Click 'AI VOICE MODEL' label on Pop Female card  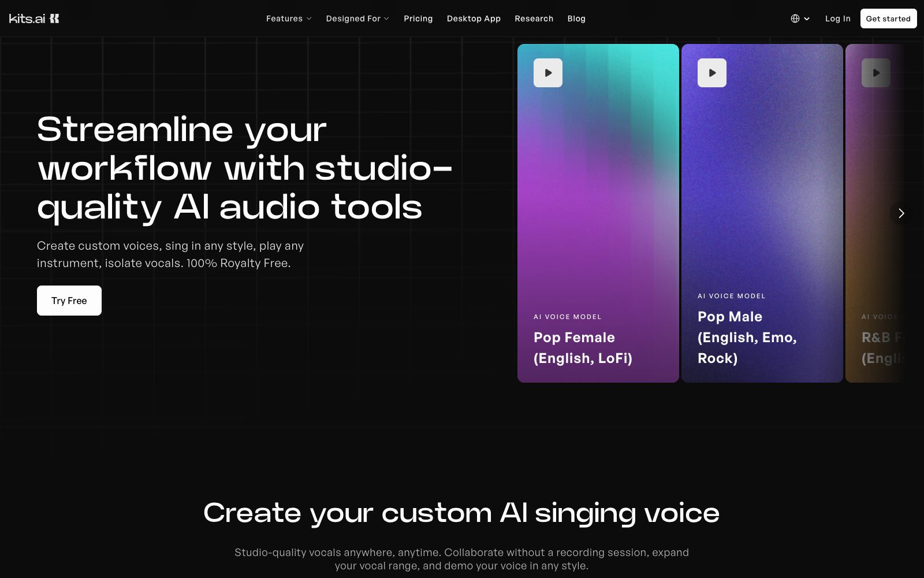(x=568, y=317)
